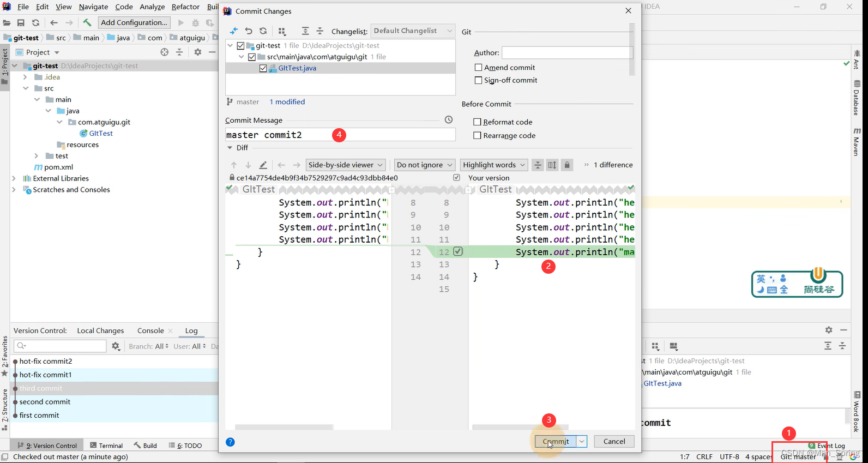Open the Refactor menu
This screenshot has height=463, width=868.
185,7
